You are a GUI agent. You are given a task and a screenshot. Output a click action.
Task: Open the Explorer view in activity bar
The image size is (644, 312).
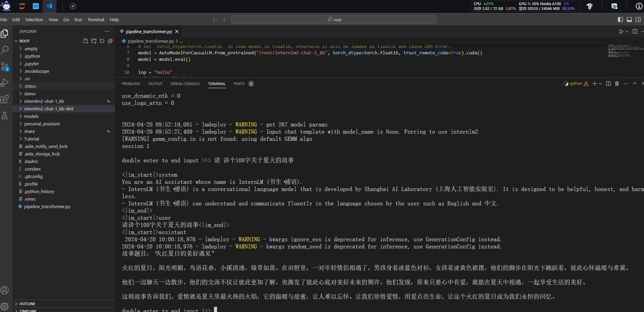[x=5, y=33]
